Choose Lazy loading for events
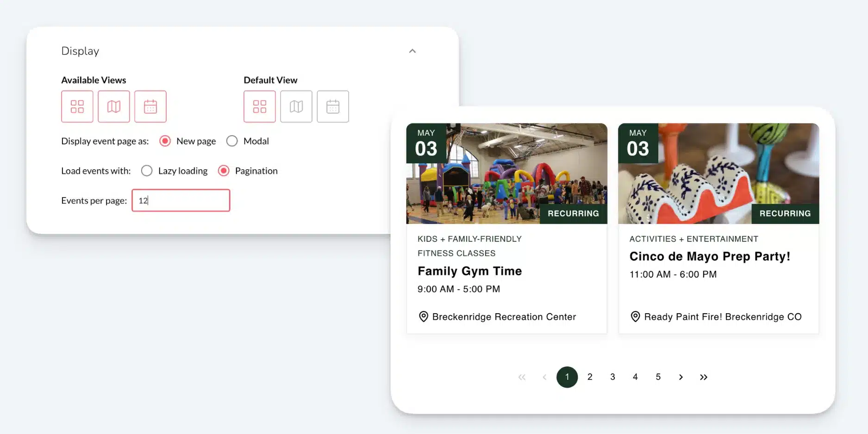The width and height of the screenshot is (868, 434). 147,171
